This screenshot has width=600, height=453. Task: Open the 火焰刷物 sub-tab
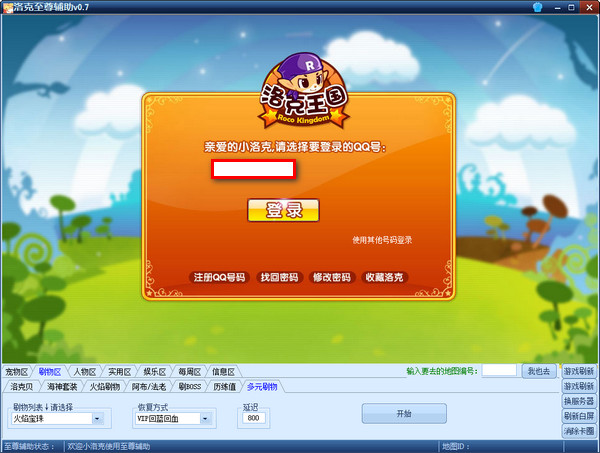[104, 386]
